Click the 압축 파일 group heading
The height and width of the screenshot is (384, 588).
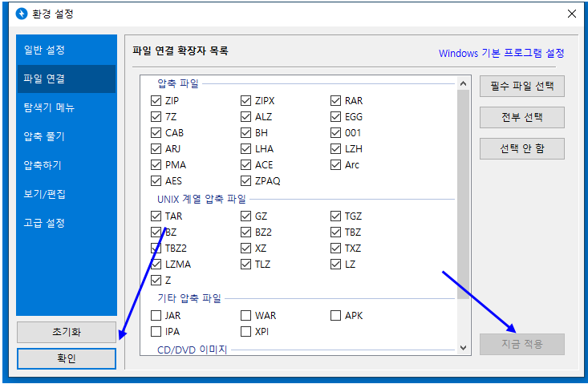tap(178, 83)
